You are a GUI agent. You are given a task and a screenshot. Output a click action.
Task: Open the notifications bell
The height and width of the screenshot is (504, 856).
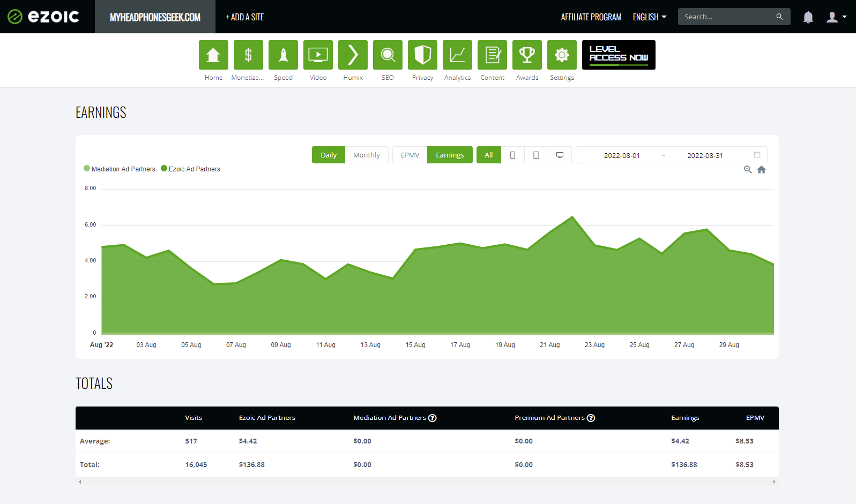(808, 17)
